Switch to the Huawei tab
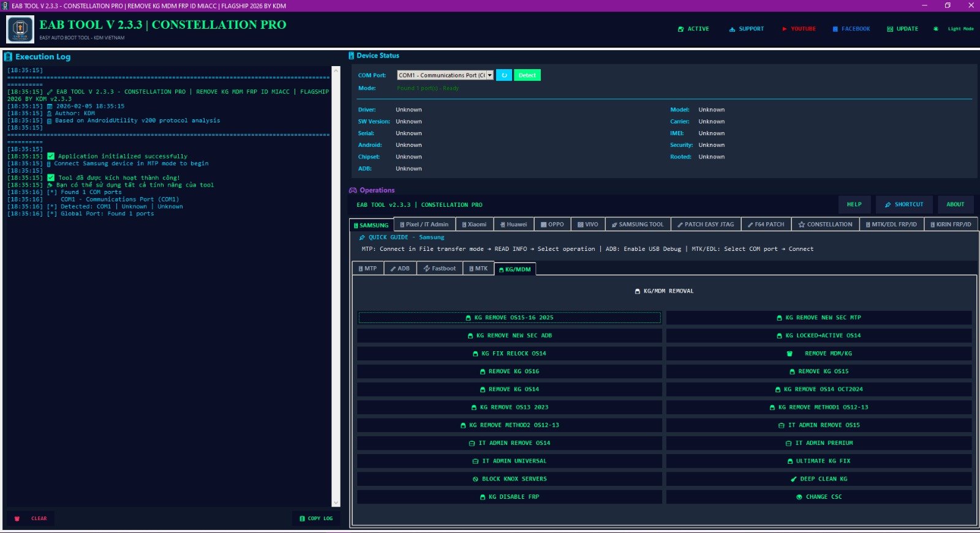 513,225
